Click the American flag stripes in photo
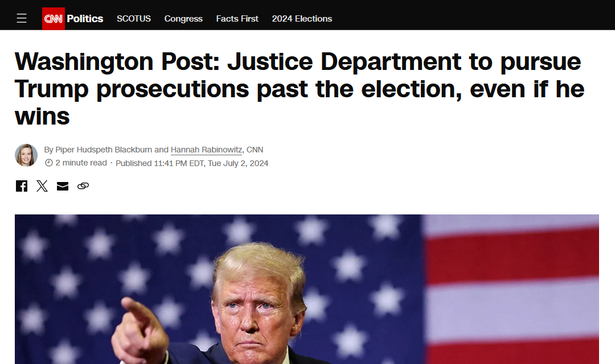Image resolution: width=615 pixels, height=364 pixels. tap(512, 289)
